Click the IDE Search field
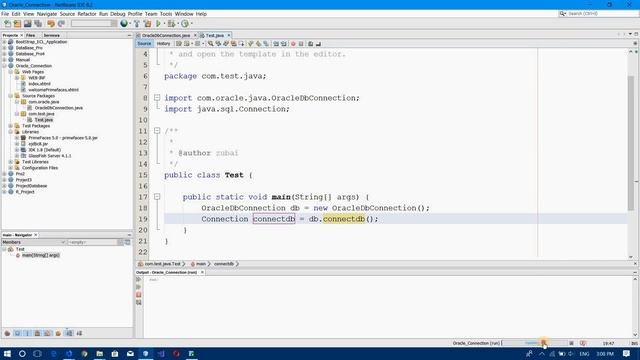The width and height of the screenshot is (640, 360). coord(598,14)
